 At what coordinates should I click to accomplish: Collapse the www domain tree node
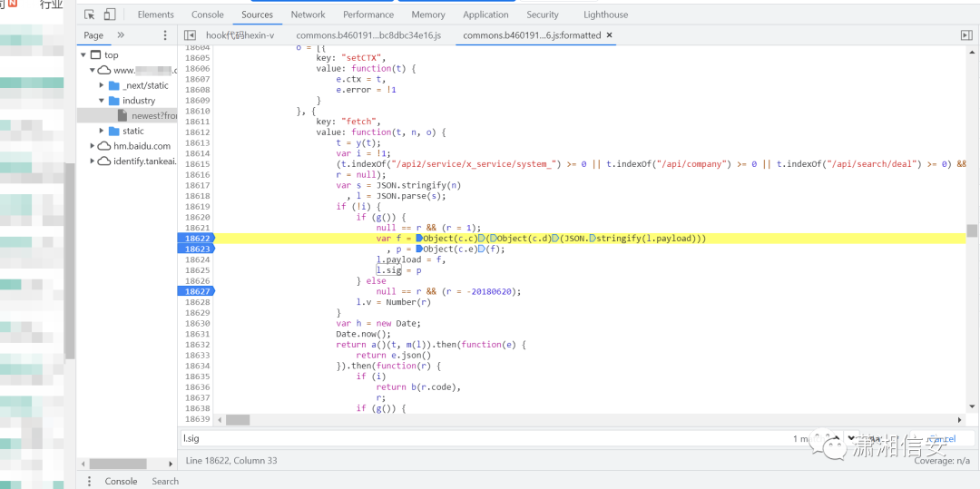click(x=92, y=70)
